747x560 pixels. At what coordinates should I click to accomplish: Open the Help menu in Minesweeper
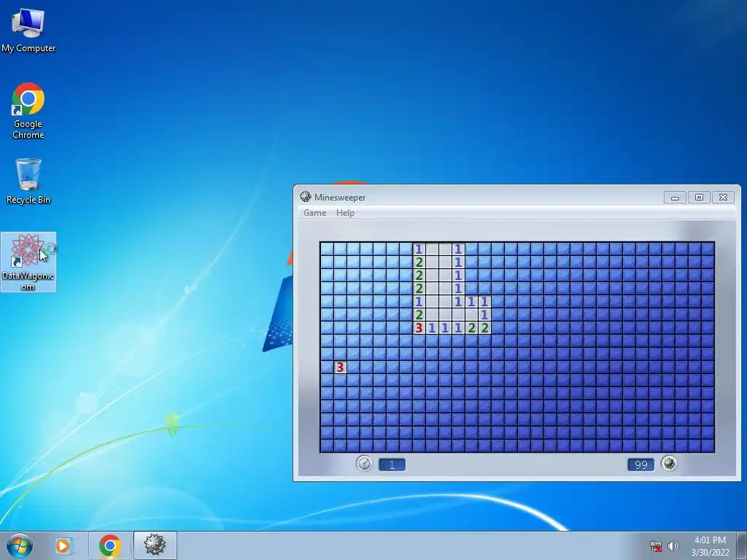pyautogui.click(x=345, y=213)
